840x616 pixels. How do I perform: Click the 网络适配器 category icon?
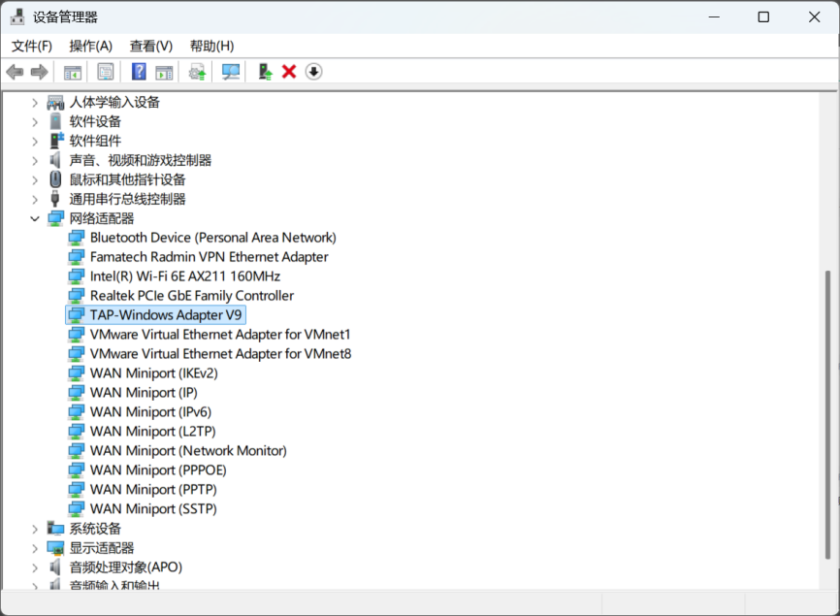[55, 218]
